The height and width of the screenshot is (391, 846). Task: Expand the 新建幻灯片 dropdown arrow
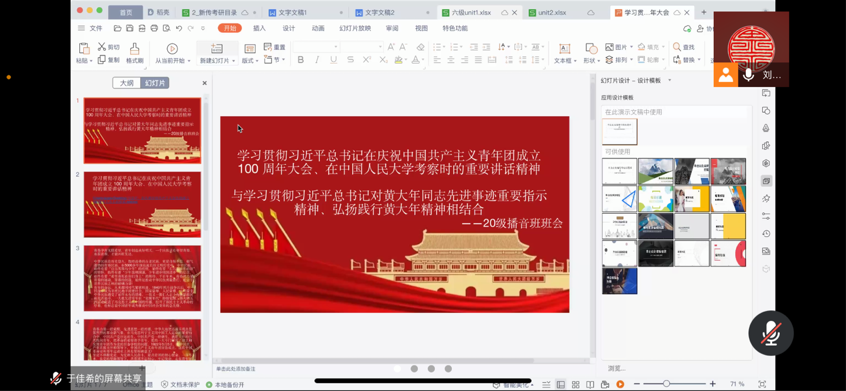[233, 61]
